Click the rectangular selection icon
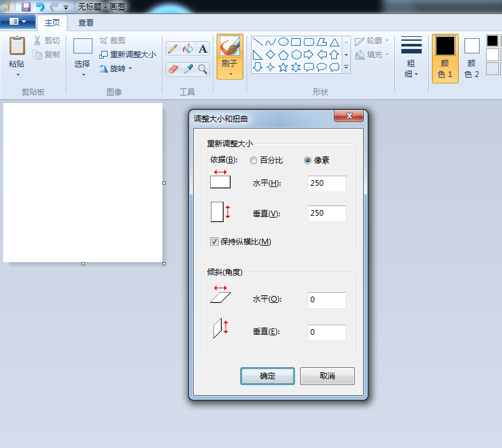Screen dimensions: 502x448 (83, 46)
